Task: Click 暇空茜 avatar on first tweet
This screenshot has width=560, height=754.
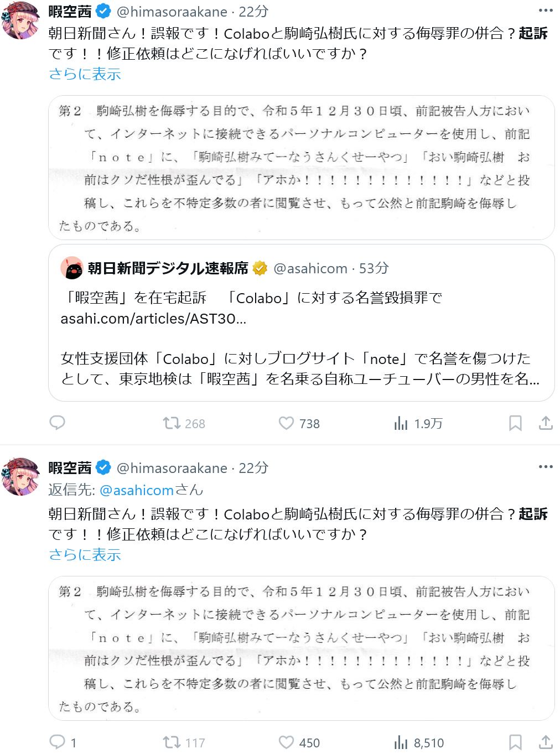Action: pos(21,21)
